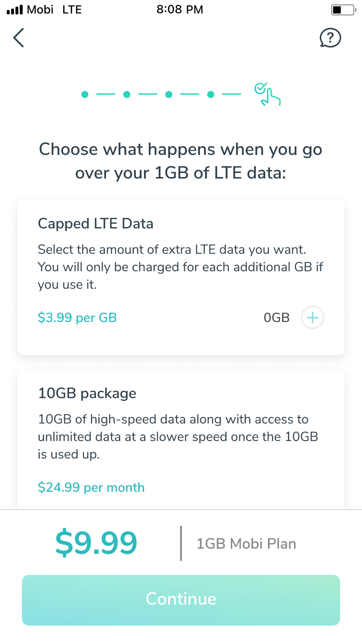Image resolution: width=362 pixels, height=644 pixels.
Task: Tap the 8:08 PM clock
Action: [x=180, y=10]
